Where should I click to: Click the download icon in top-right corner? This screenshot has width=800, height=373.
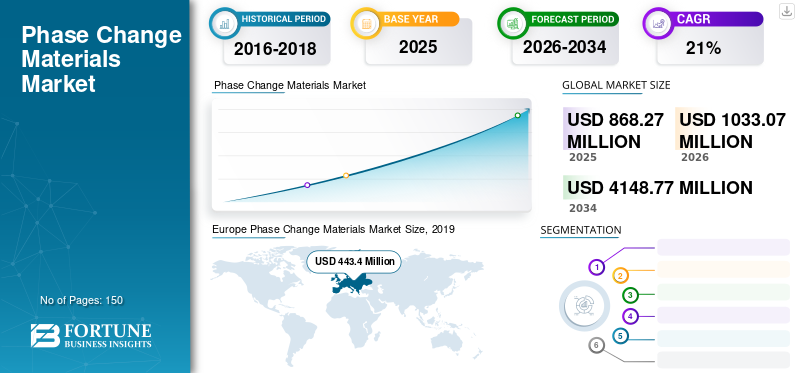(787, 11)
